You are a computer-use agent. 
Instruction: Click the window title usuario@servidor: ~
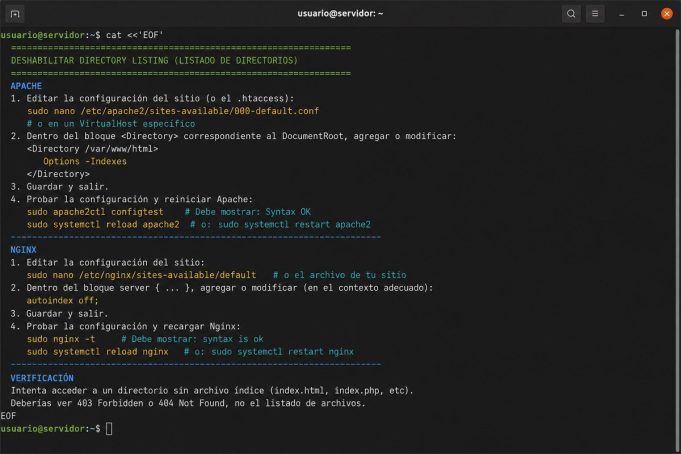coord(340,13)
